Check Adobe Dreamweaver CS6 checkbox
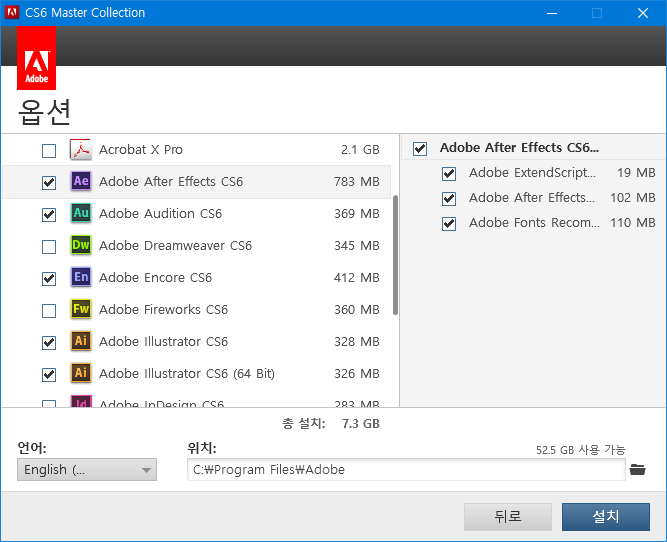667x542 pixels. point(49,247)
